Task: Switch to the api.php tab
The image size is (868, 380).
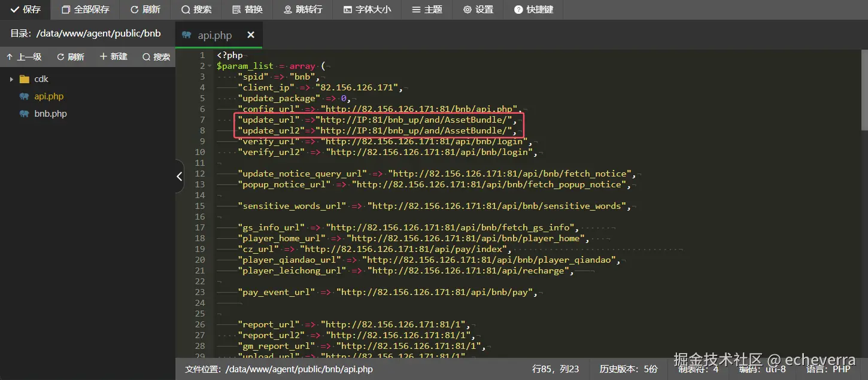Action: pos(218,35)
